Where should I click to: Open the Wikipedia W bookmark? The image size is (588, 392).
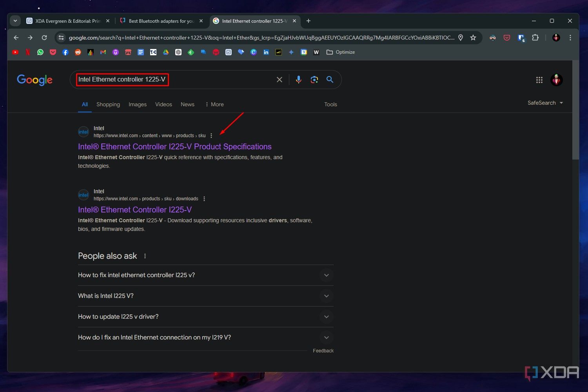click(x=316, y=52)
